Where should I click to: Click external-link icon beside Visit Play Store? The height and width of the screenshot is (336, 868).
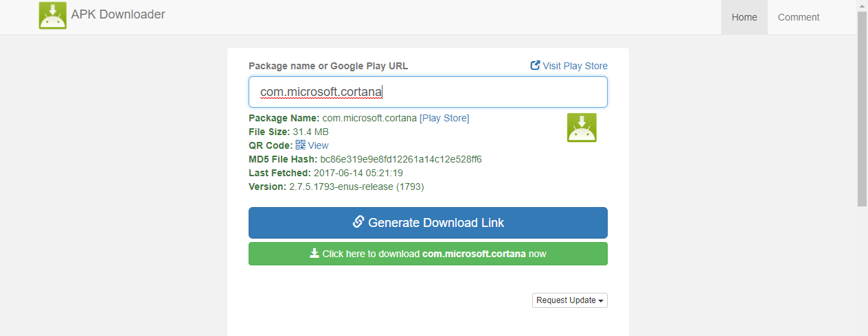536,65
